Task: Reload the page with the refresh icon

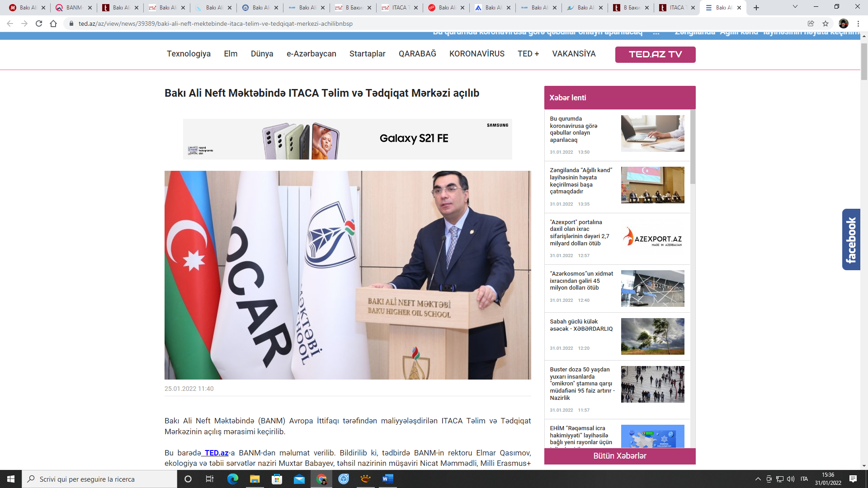Action: pos(39,23)
